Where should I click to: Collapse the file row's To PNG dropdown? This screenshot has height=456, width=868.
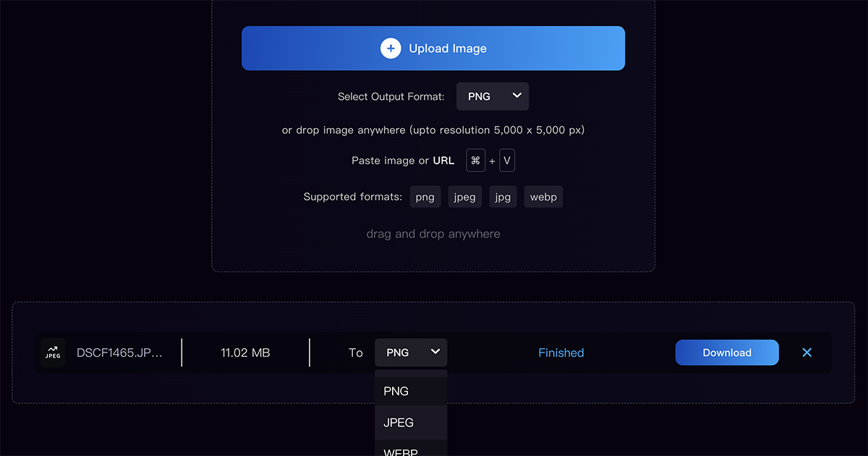411,352
